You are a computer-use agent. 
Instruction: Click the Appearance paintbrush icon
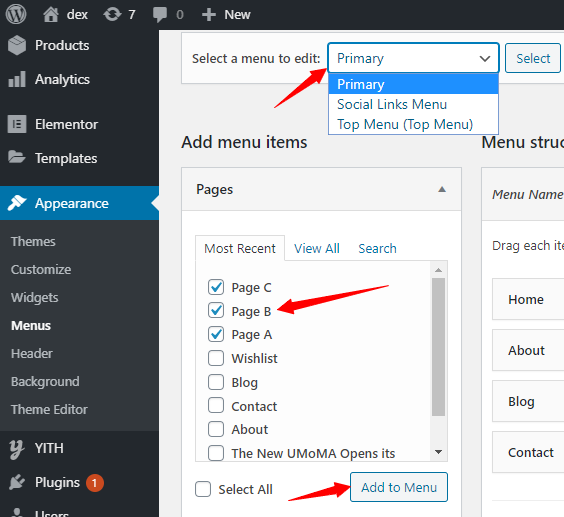(17, 203)
